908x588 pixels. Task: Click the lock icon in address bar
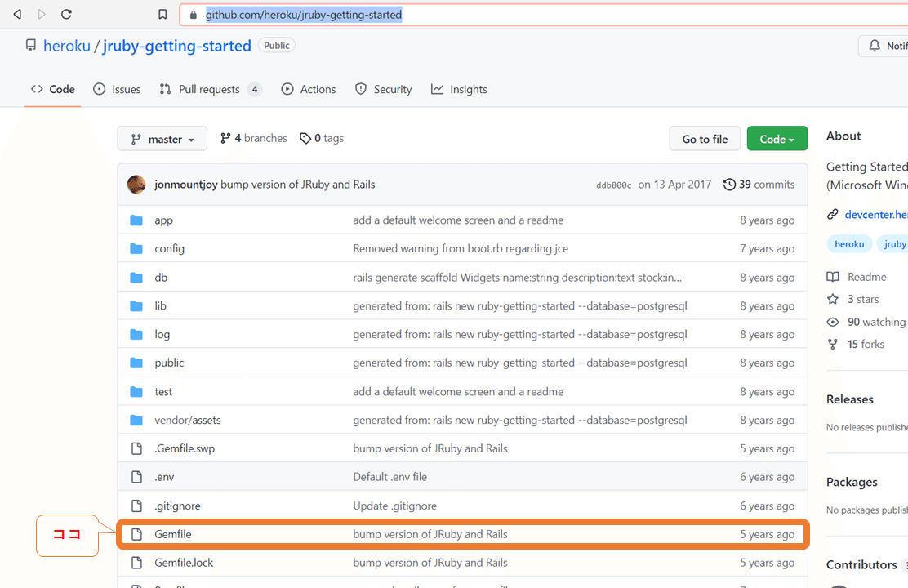pyautogui.click(x=194, y=15)
